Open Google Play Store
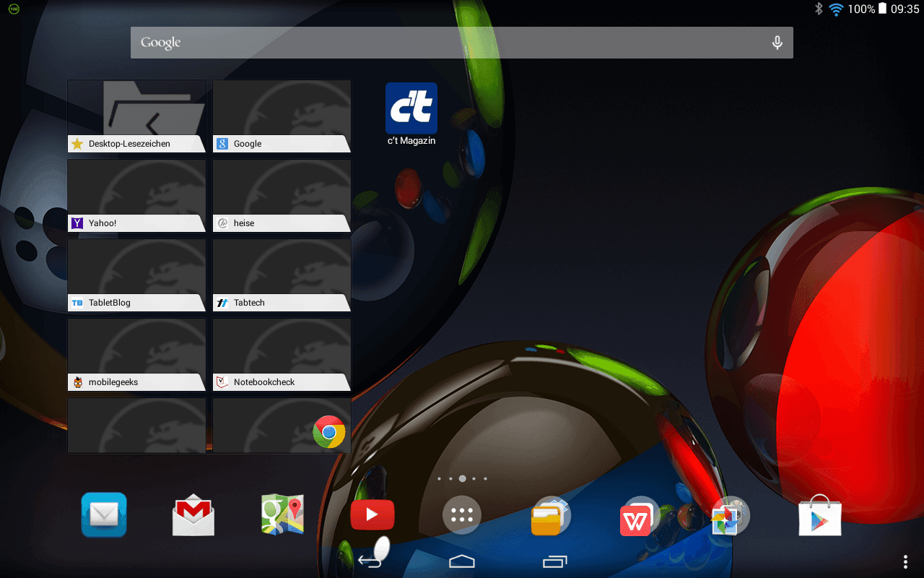Viewport: 924px width, 578px height. 820,514
